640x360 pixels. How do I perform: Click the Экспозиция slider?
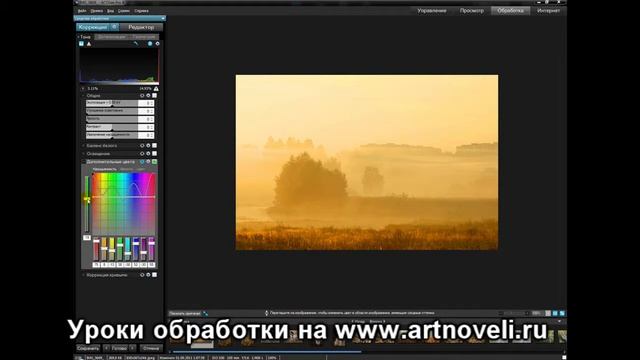(112, 103)
